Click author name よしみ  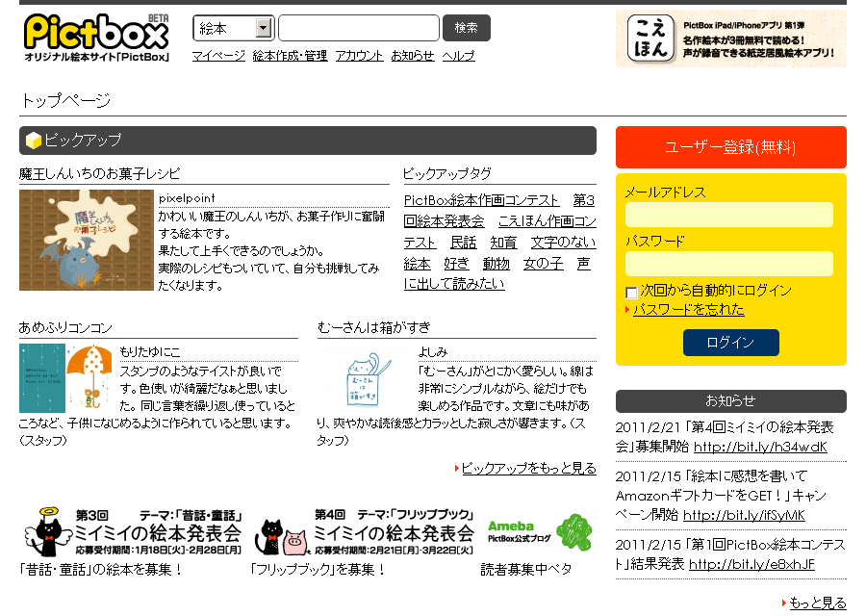432,352
